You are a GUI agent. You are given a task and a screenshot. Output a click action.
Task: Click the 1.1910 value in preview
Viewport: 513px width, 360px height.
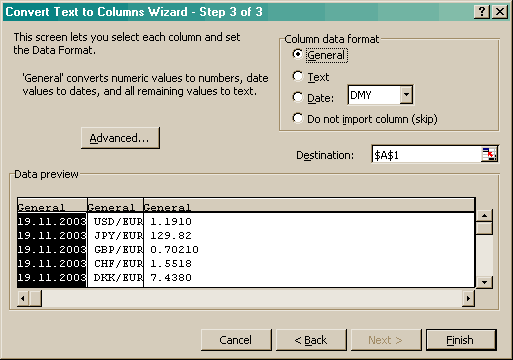tap(171, 222)
